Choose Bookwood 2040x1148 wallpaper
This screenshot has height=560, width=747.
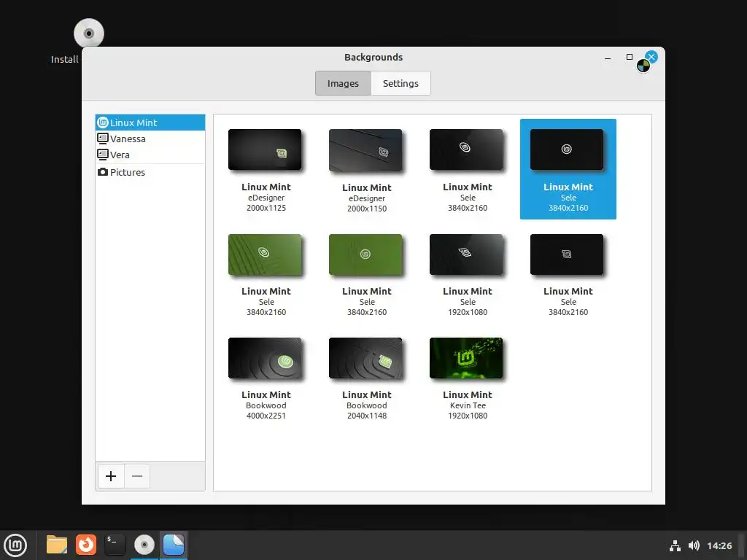365,358
